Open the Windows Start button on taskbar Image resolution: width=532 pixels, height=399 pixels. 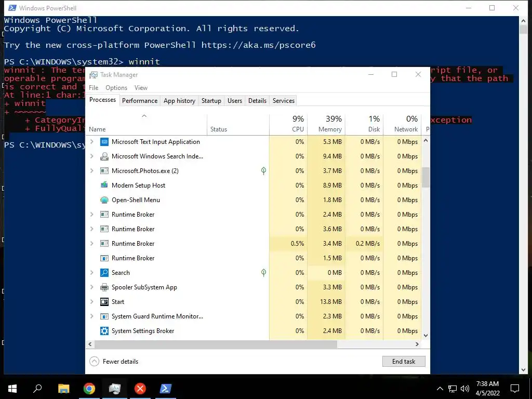[x=12, y=389]
